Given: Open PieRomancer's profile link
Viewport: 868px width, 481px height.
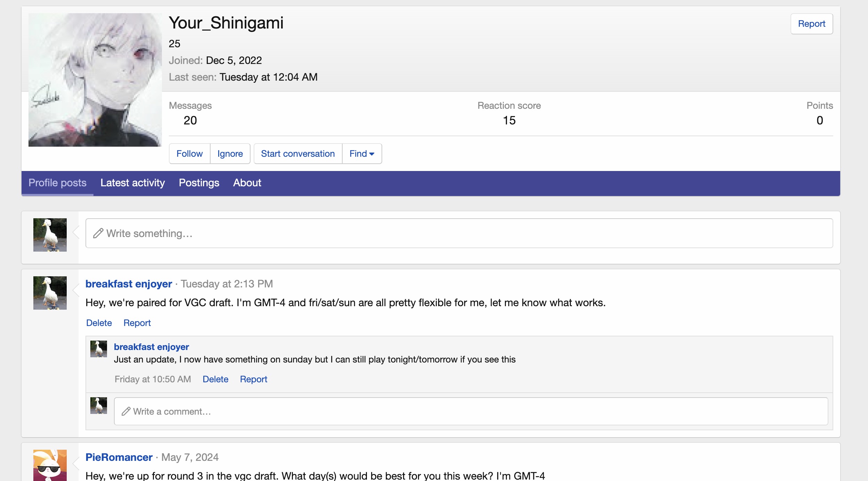Looking at the screenshot, I should click(x=119, y=457).
